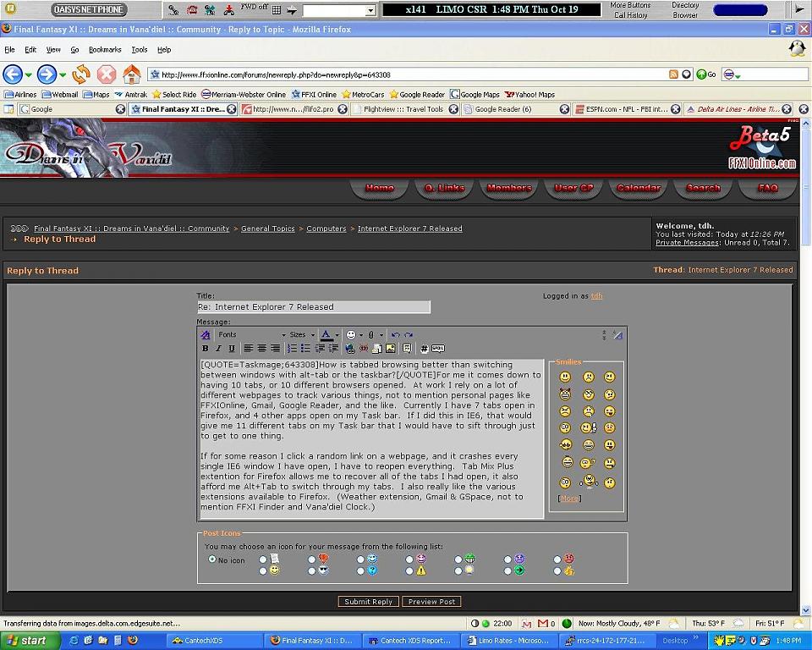Image resolution: width=812 pixels, height=650 pixels.
Task: Open the Fonts dropdown in the editor
Action: (x=252, y=335)
